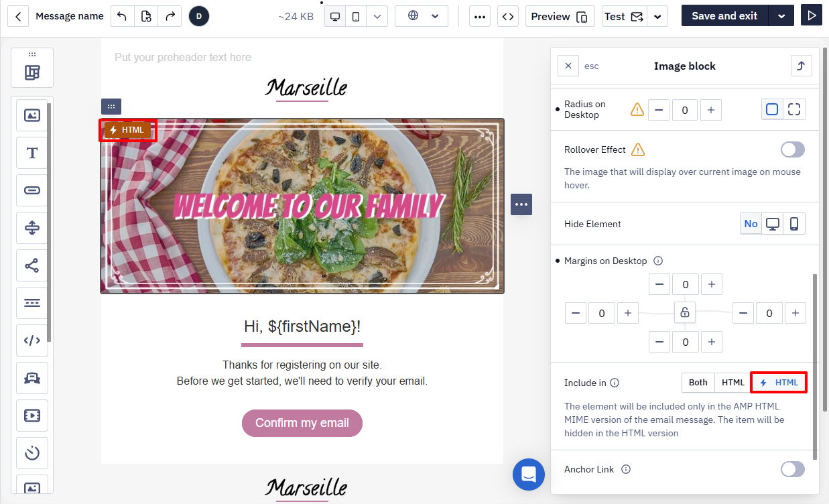Undo the last change
829x504 pixels.
[122, 16]
